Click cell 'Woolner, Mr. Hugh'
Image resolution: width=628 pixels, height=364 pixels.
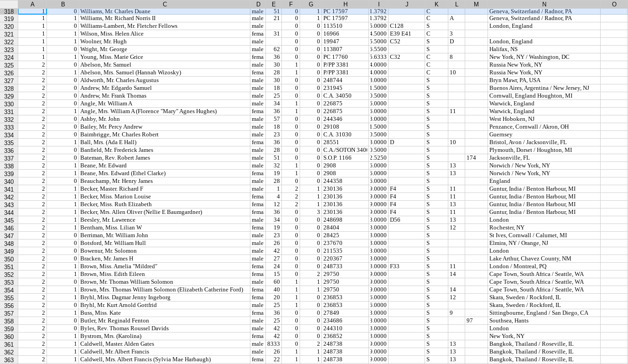click(x=165, y=42)
